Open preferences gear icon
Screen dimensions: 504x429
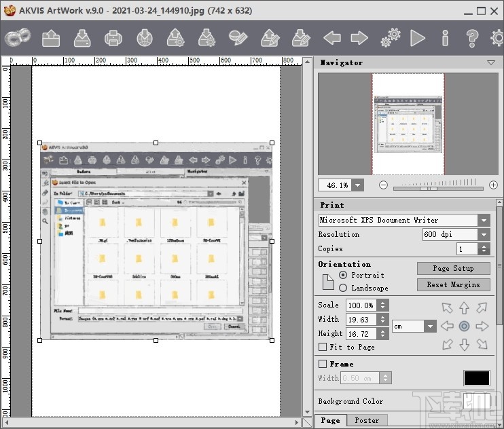click(497, 38)
